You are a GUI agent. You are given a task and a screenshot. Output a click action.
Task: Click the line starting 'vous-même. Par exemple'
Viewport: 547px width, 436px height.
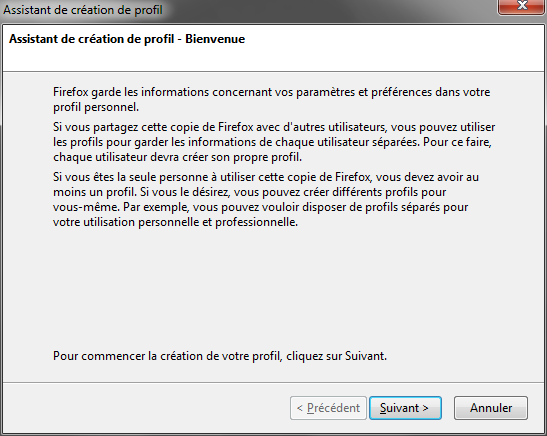coord(260,207)
